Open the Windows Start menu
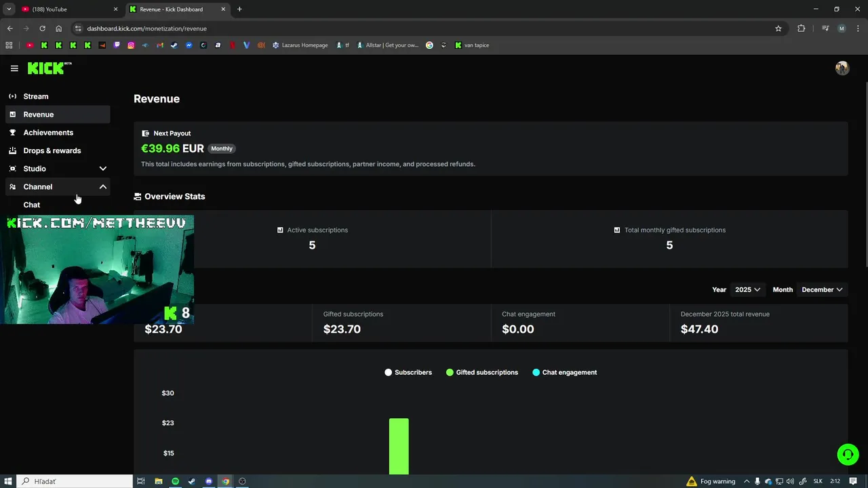 8,481
